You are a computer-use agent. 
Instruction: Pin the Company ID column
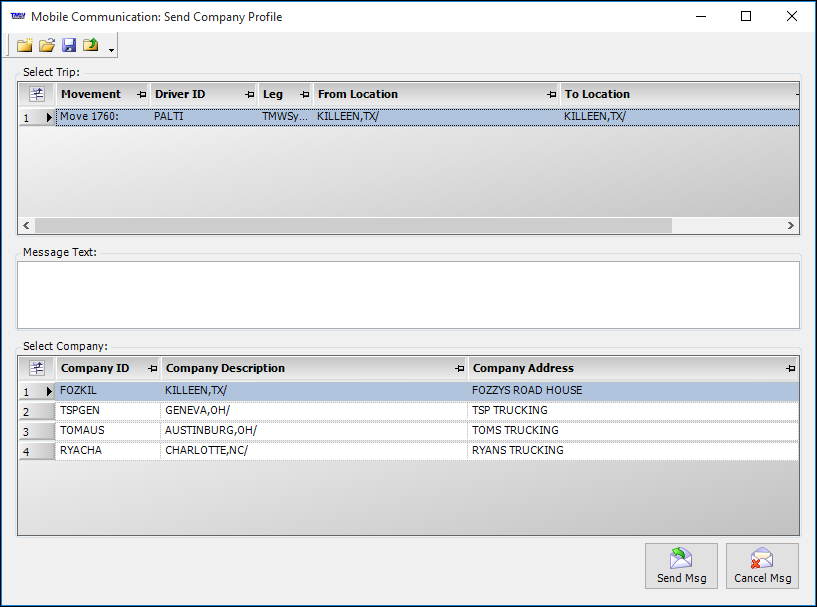[x=153, y=369]
